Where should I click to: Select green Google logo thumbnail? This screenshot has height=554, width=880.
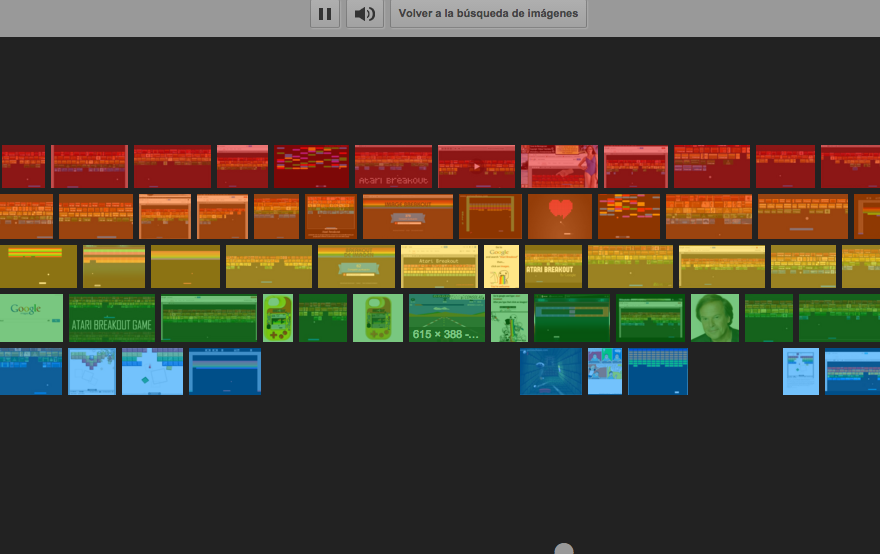pyautogui.click(x=31, y=318)
